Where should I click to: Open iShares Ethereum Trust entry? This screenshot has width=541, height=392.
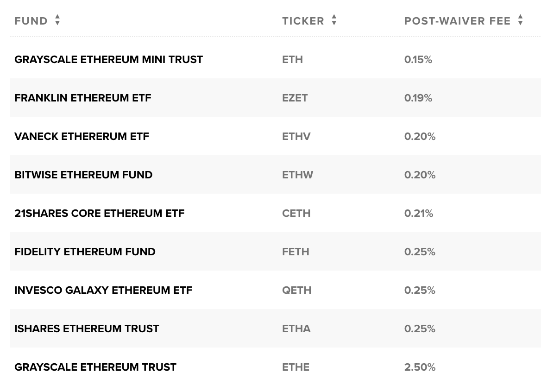pyautogui.click(x=87, y=329)
